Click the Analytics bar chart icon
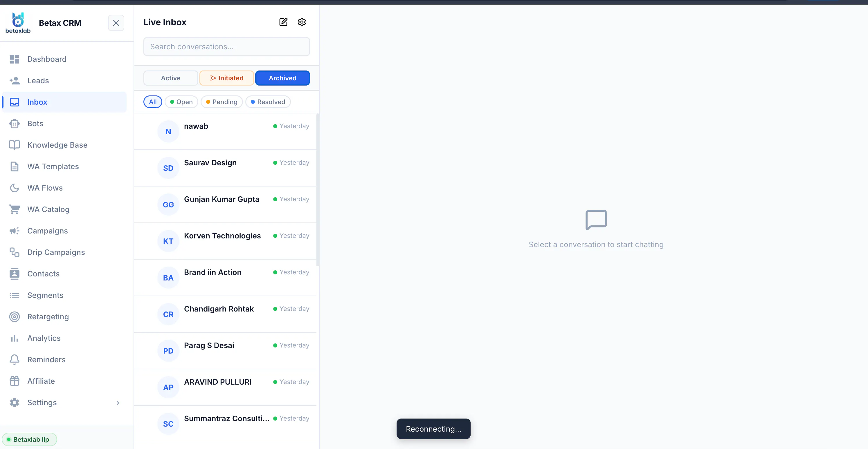 [x=15, y=338]
